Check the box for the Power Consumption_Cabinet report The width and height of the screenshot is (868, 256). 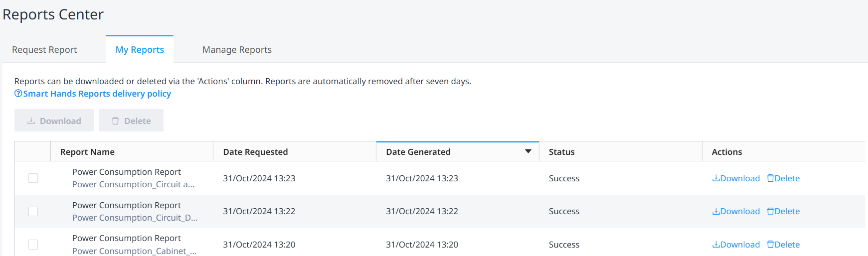33,245
